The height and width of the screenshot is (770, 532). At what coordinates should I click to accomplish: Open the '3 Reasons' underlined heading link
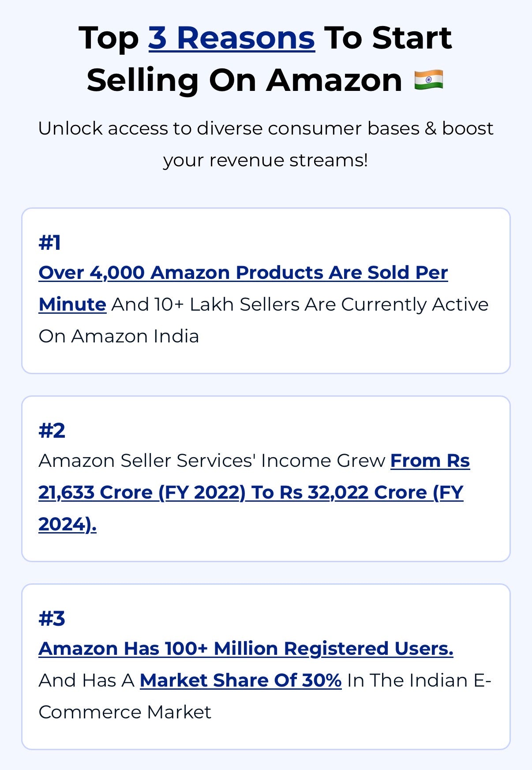pyautogui.click(x=232, y=38)
